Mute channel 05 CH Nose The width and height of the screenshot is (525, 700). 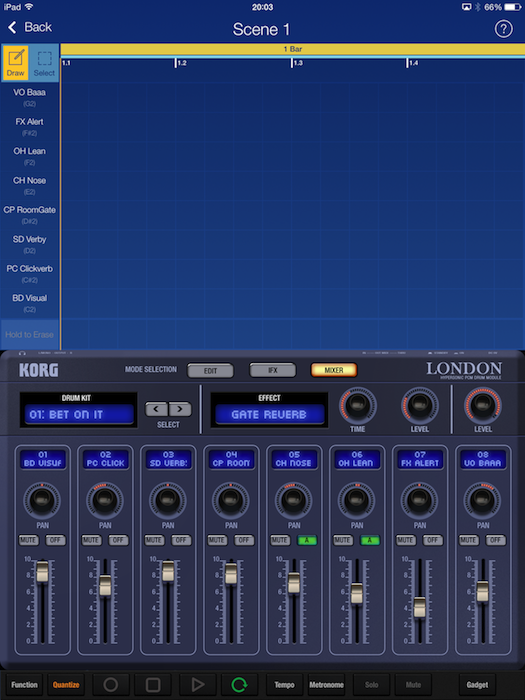click(280, 540)
